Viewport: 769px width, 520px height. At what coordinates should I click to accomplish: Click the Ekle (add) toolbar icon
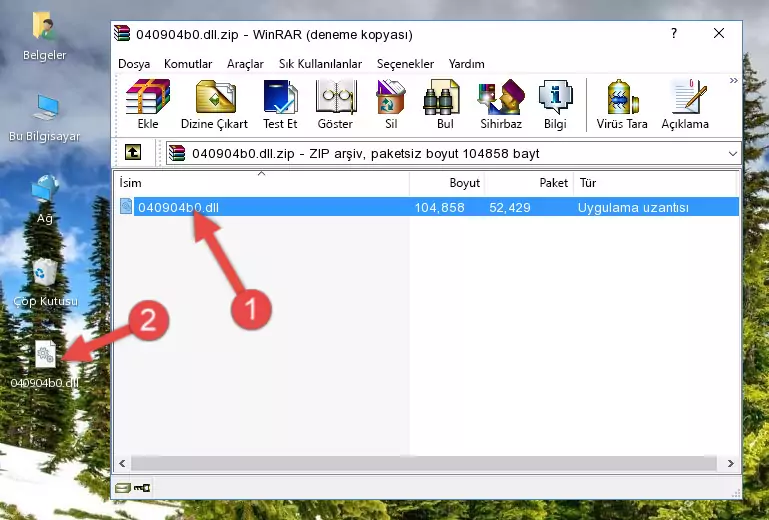(x=148, y=104)
